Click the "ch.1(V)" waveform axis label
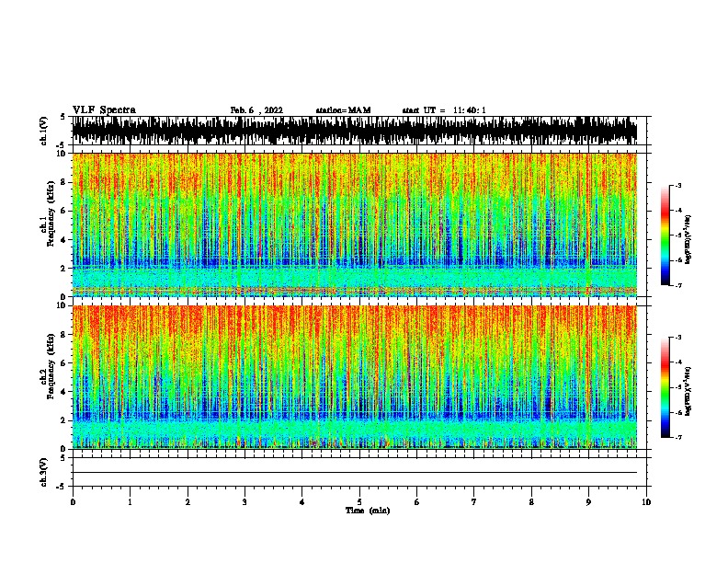728x563 pixels. (x=44, y=131)
